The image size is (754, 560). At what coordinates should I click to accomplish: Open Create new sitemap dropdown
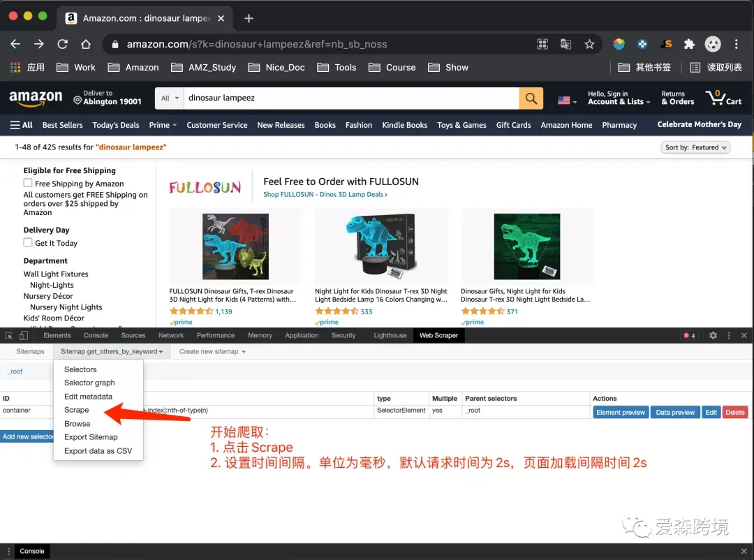pos(212,352)
